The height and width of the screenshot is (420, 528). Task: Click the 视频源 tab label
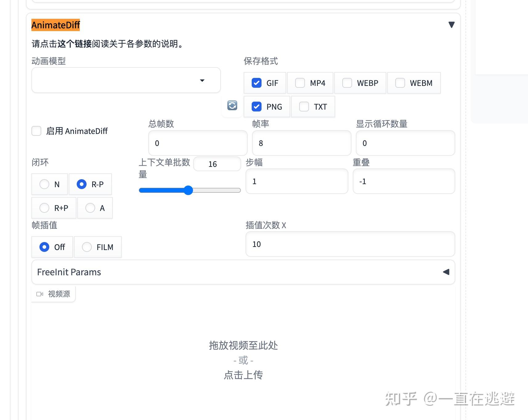(59, 294)
